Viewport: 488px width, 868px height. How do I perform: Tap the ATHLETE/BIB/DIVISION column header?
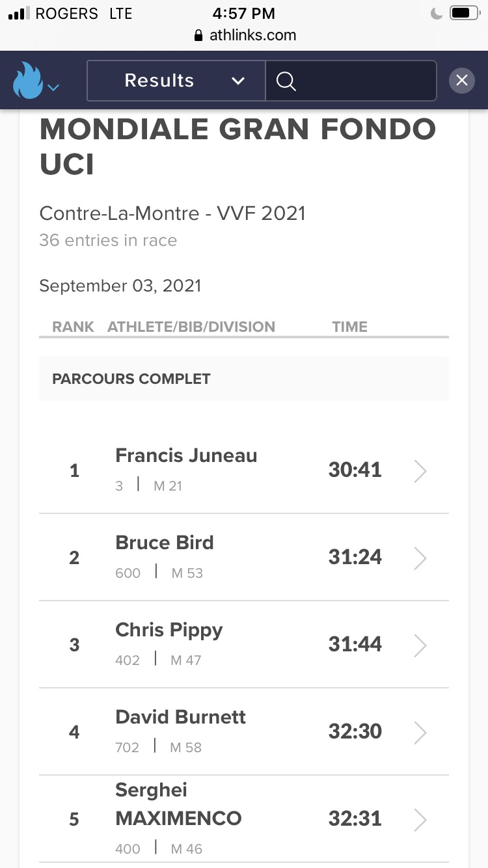pyautogui.click(x=191, y=327)
